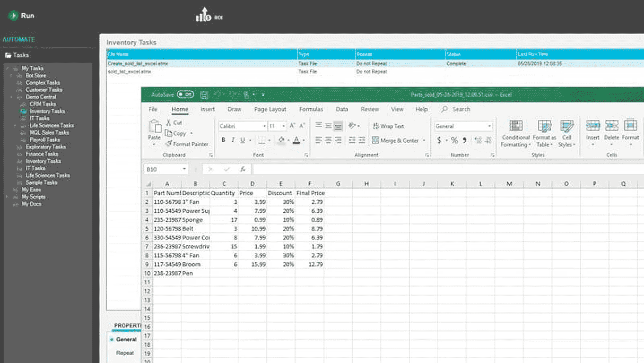Open the Merge & Center dropdown arrow
Viewport: 644px width, 363px height.
[x=424, y=141]
